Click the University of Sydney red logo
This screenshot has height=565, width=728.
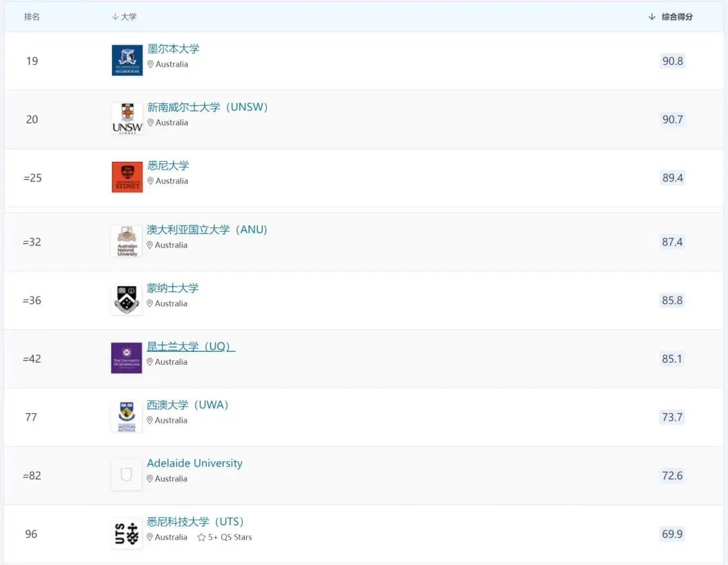[x=126, y=177]
